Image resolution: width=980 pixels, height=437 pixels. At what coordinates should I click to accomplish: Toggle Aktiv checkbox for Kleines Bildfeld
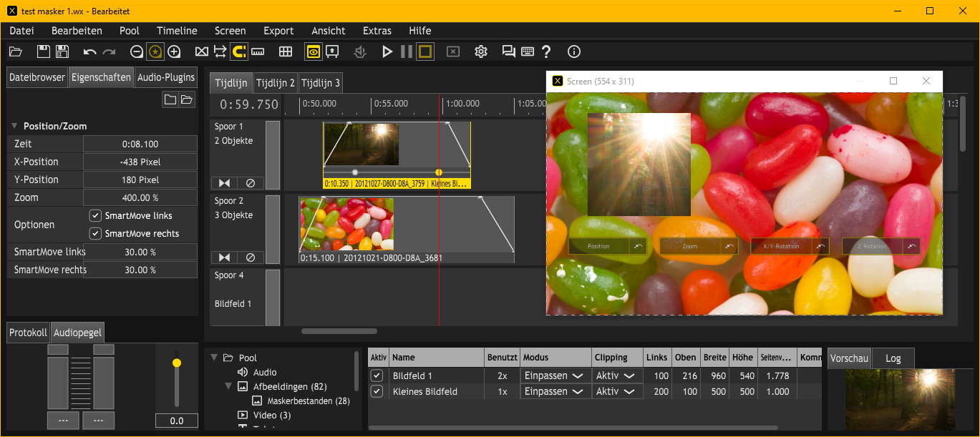click(x=377, y=391)
